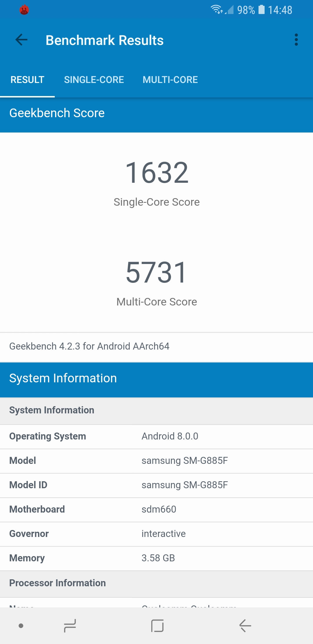
Task: Tap the 98% battery percentage
Action: click(x=246, y=10)
